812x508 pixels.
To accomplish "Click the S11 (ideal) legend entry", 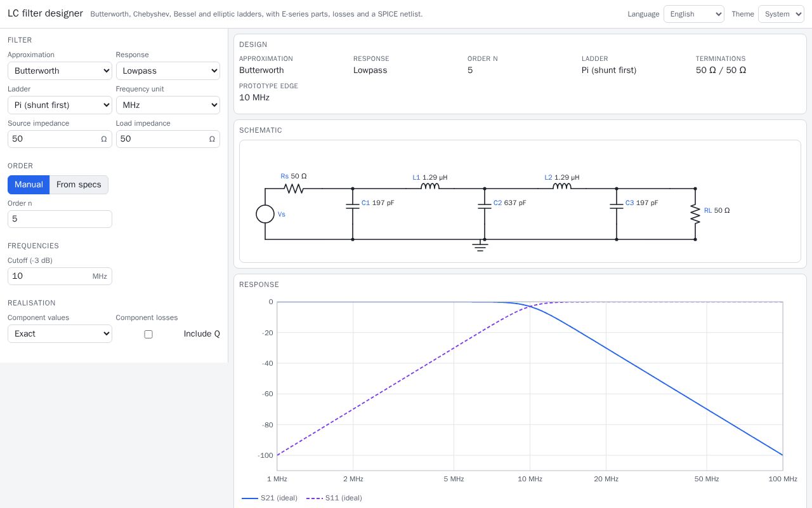I will (x=334, y=498).
